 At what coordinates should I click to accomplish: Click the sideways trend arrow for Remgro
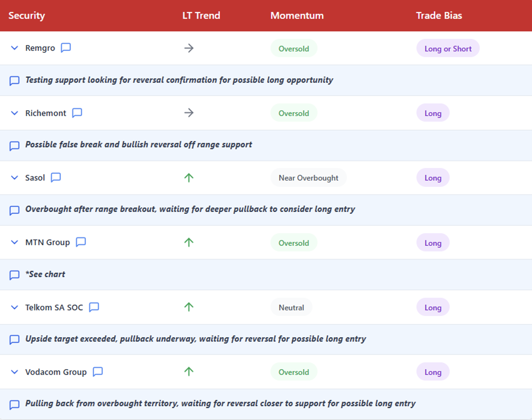coord(189,48)
